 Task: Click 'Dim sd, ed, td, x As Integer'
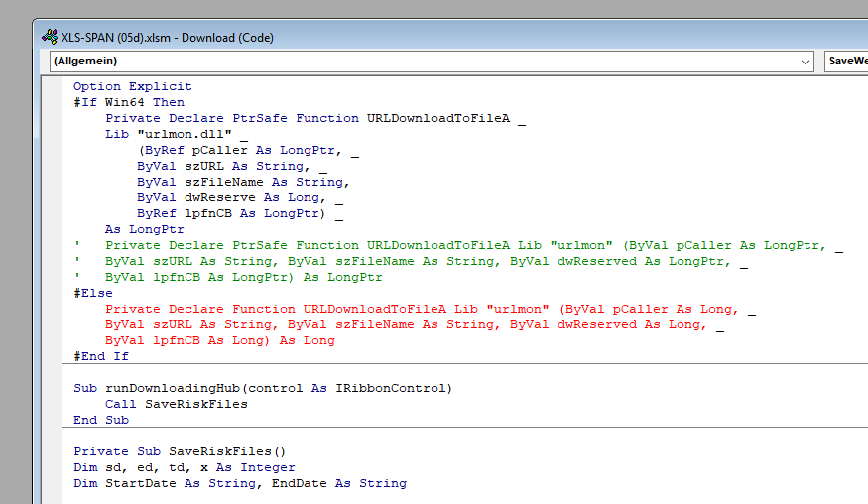(x=185, y=468)
